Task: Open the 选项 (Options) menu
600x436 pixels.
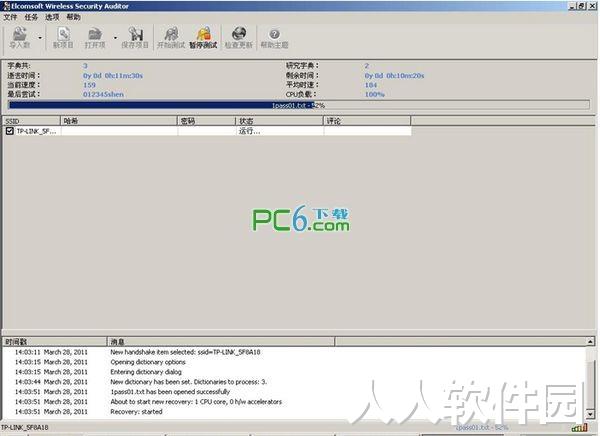Action: 52,17
